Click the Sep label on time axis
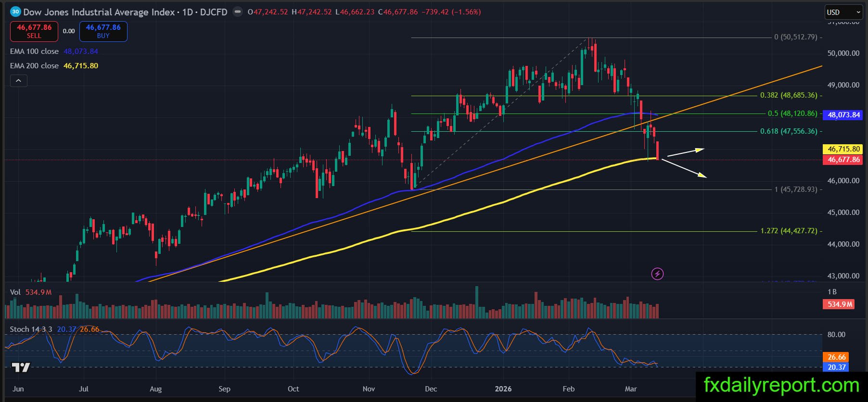This screenshot has height=402, width=868. coord(224,389)
